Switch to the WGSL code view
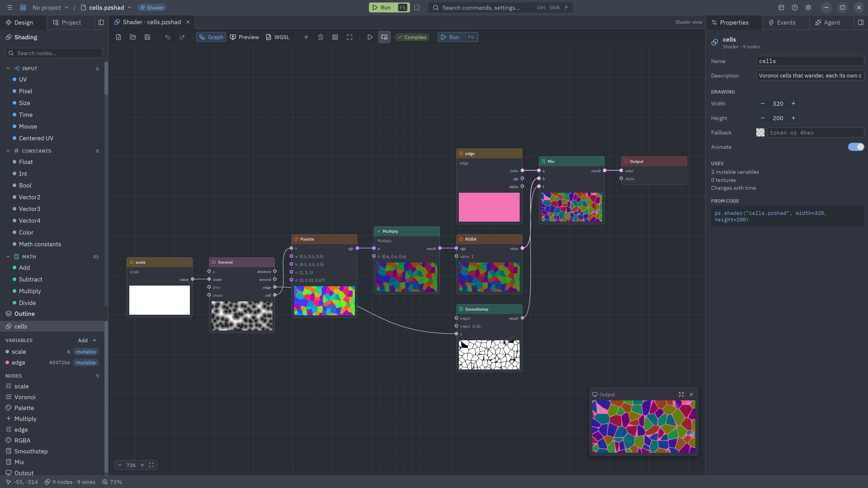Screen dimensions: 868x488 (277, 37)
